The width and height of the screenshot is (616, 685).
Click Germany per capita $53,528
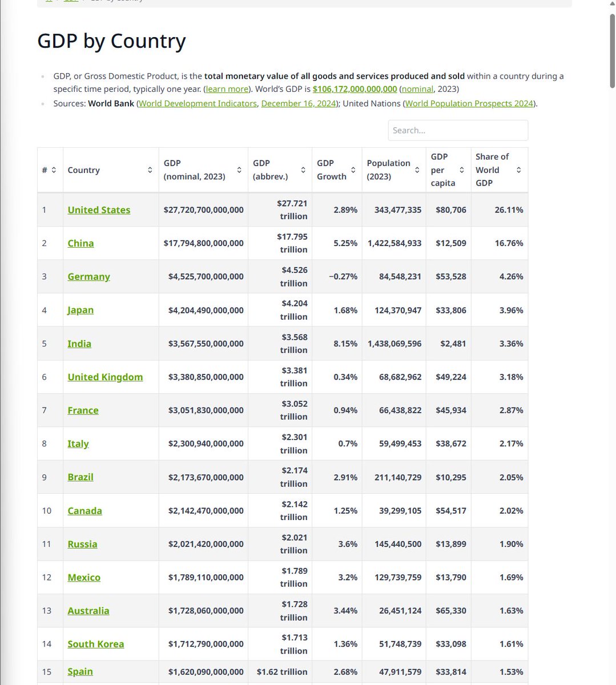(x=451, y=276)
